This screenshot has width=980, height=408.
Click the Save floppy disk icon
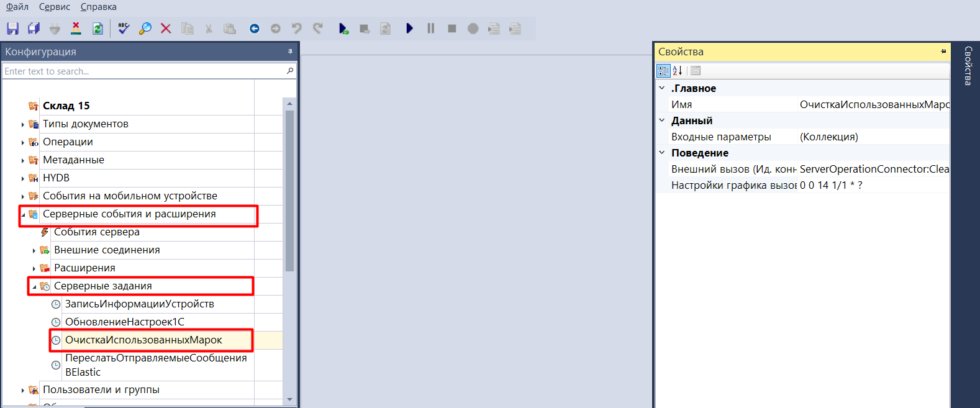(x=12, y=29)
